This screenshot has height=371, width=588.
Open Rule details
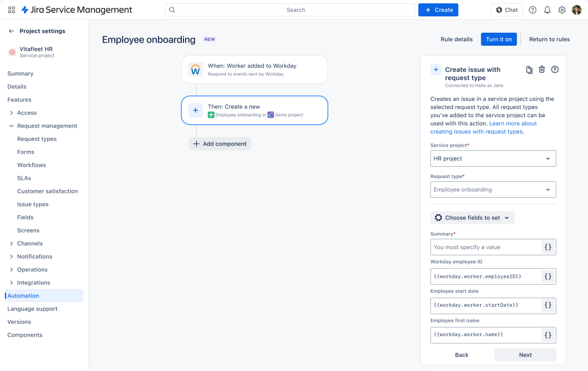pyautogui.click(x=456, y=39)
